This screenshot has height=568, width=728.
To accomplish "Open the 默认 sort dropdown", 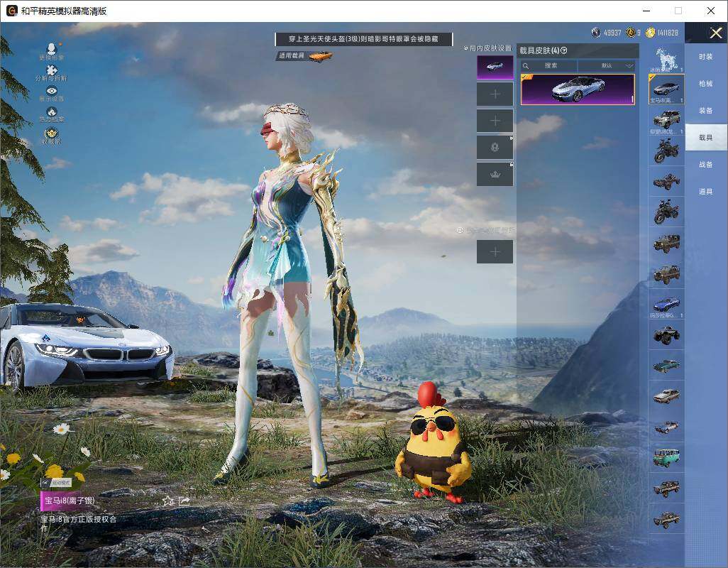I will click(607, 65).
